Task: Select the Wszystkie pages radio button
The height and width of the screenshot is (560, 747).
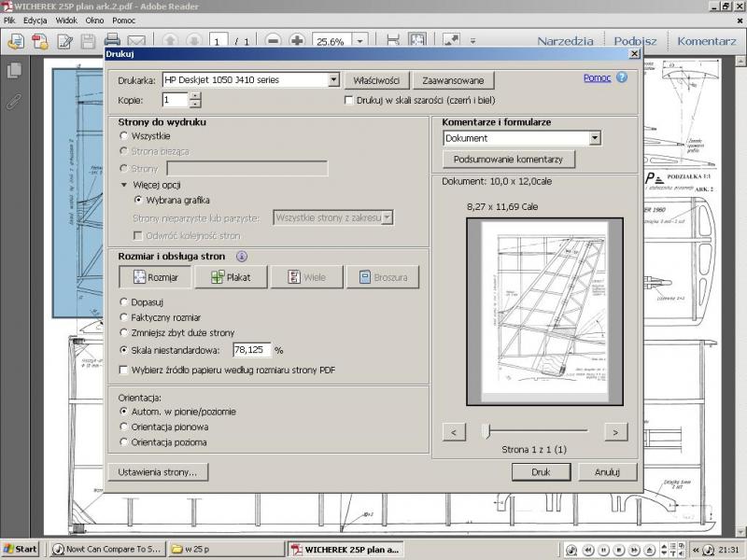Action: click(x=124, y=136)
